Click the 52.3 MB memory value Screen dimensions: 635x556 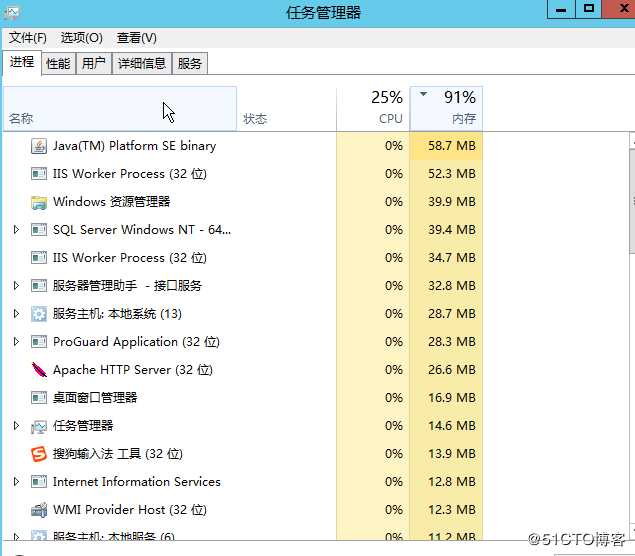(x=452, y=174)
